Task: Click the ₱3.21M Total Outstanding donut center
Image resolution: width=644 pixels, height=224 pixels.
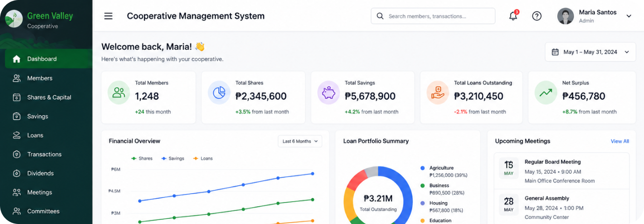Action: [x=378, y=202]
